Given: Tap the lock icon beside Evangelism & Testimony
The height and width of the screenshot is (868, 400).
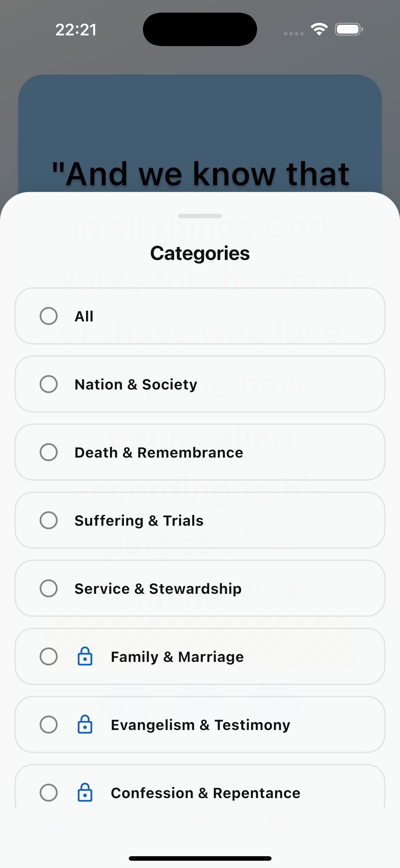Looking at the screenshot, I should [x=85, y=724].
